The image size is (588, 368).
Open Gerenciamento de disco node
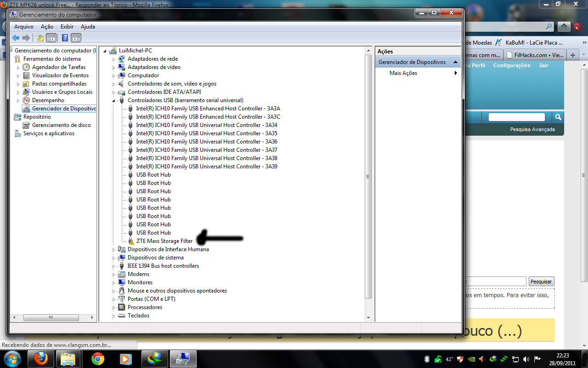(x=62, y=125)
